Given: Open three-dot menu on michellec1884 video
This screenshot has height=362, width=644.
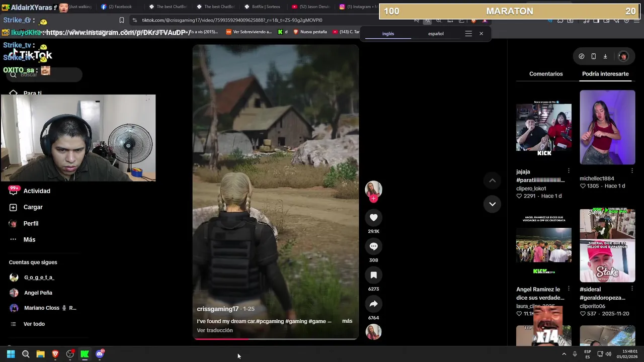Looking at the screenshot, I should [632, 171].
